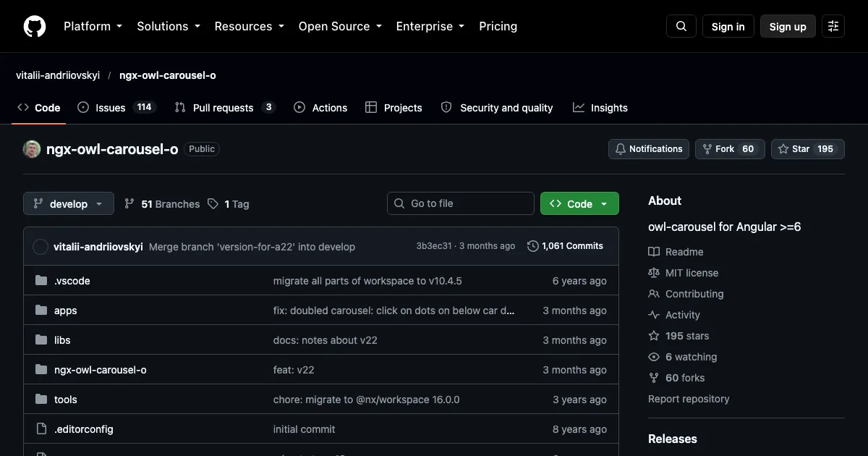
Task: Expand the Resources menu
Action: [249, 26]
